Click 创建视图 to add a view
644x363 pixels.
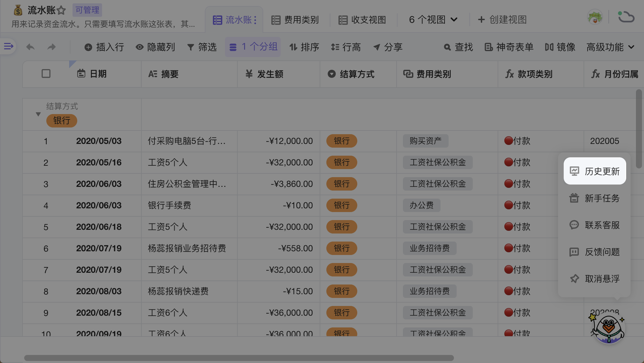coord(502,20)
